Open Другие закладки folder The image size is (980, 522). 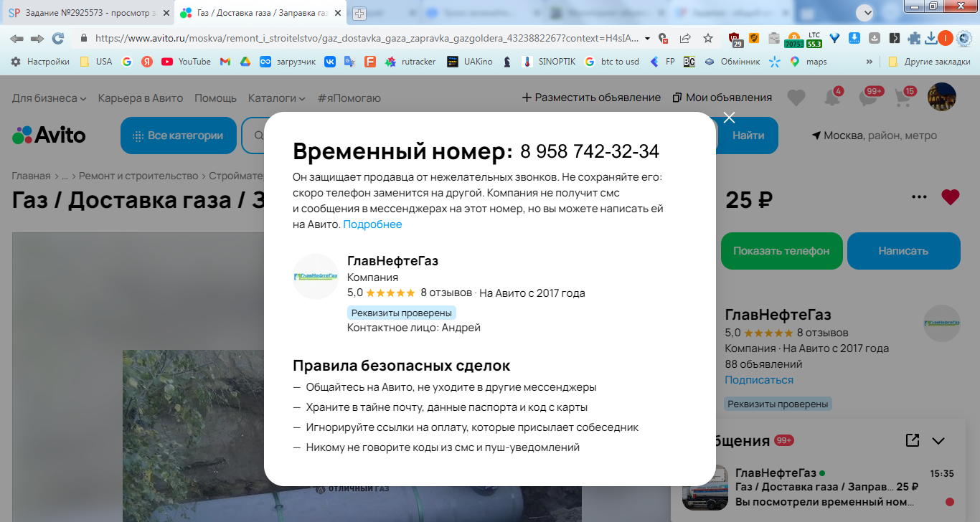tap(929, 62)
